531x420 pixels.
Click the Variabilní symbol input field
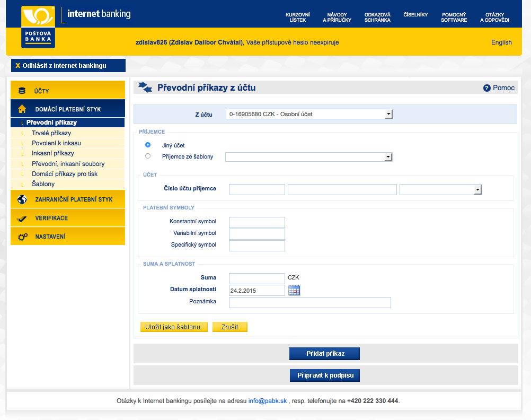coord(256,234)
